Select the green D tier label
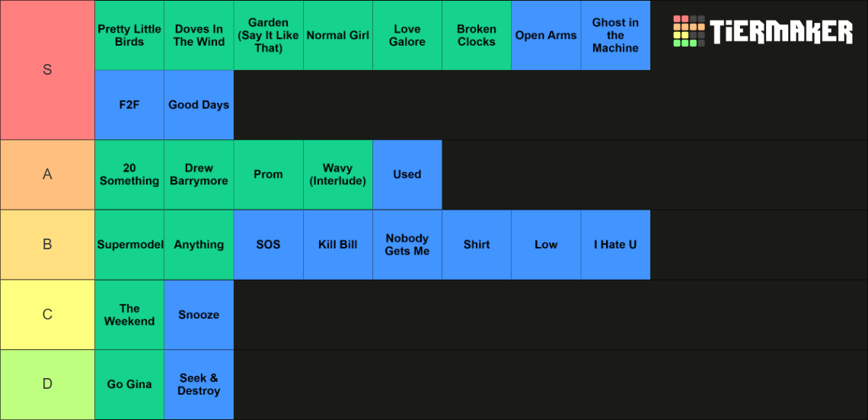The width and height of the screenshot is (868, 420). click(x=48, y=384)
